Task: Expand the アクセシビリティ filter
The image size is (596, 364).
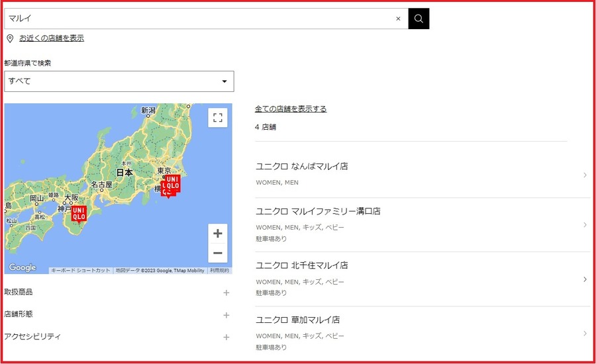Action: coord(117,337)
